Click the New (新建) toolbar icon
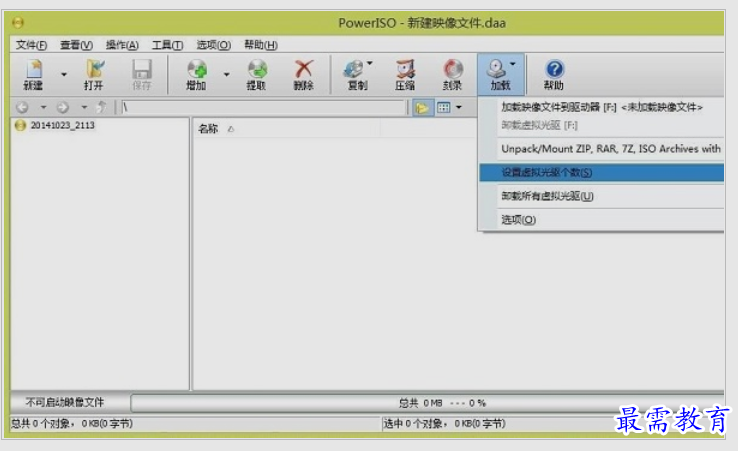Screen dimensions: 738x451 click(33, 74)
